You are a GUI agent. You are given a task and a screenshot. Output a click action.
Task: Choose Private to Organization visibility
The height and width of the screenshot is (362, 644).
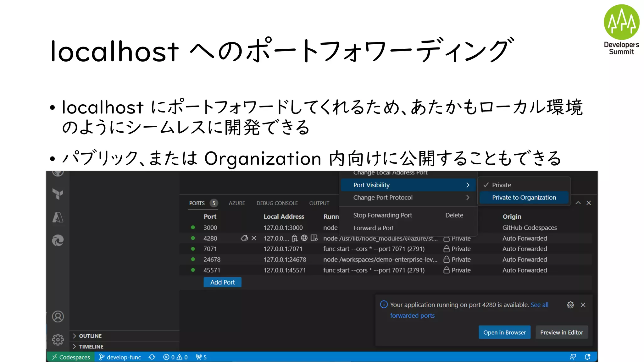tap(524, 197)
